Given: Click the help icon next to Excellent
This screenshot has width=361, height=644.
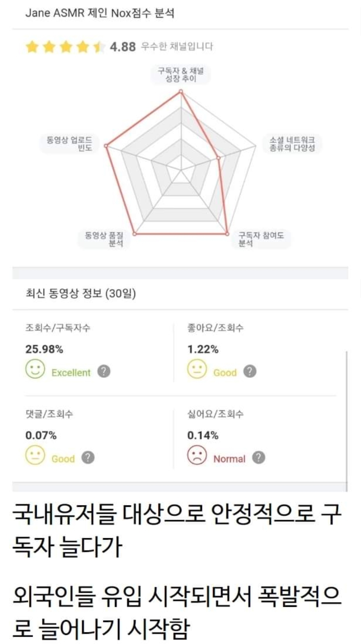Looking at the screenshot, I should (104, 371).
